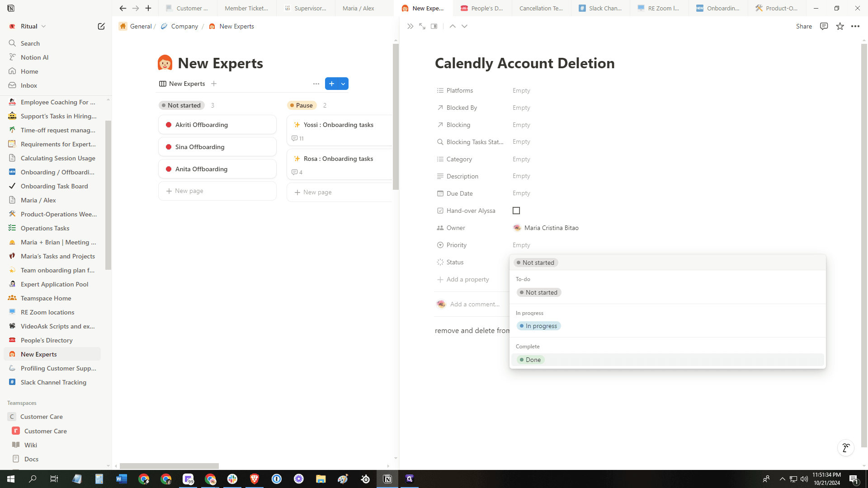Image resolution: width=868 pixels, height=488 pixels.
Task: Open dropdown arrow beside the New button
Action: tap(343, 84)
